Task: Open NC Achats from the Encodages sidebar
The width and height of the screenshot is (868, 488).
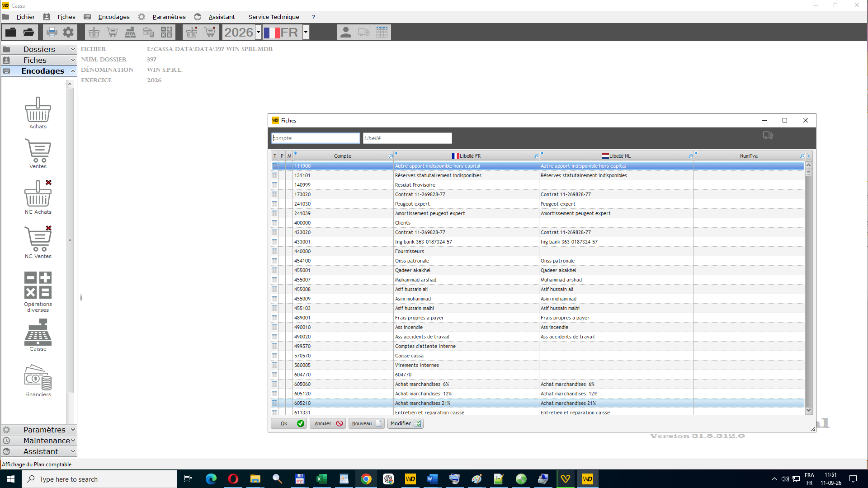Action: tap(38, 197)
